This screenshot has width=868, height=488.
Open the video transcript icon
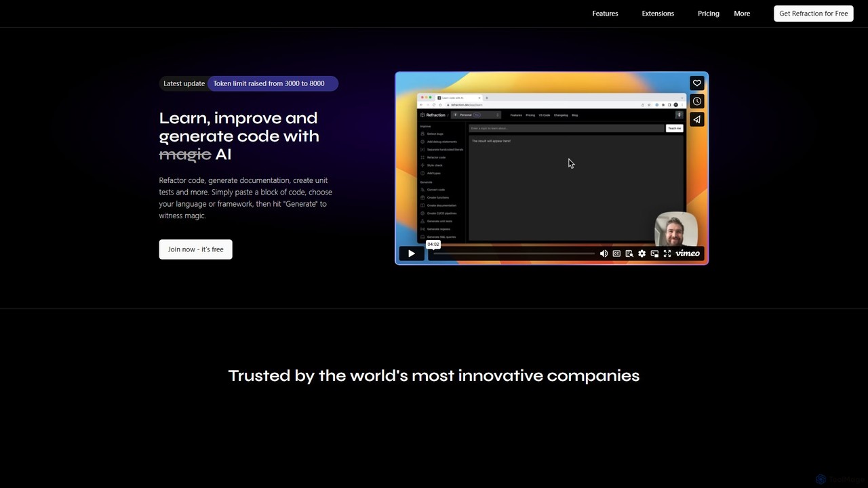click(629, 253)
